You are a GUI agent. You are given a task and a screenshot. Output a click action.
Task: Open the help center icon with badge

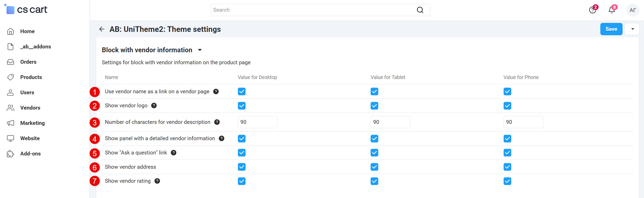click(593, 10)
